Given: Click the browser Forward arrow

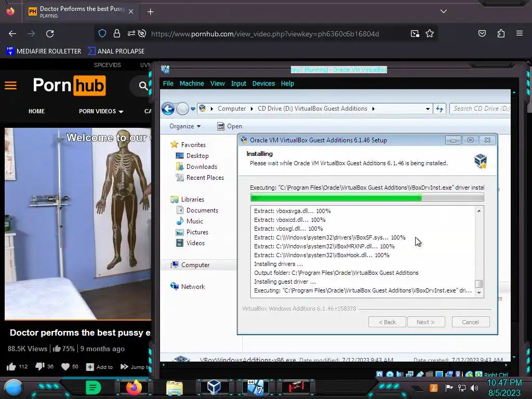Looking at the screenshot, I should [x=31, y=34].
